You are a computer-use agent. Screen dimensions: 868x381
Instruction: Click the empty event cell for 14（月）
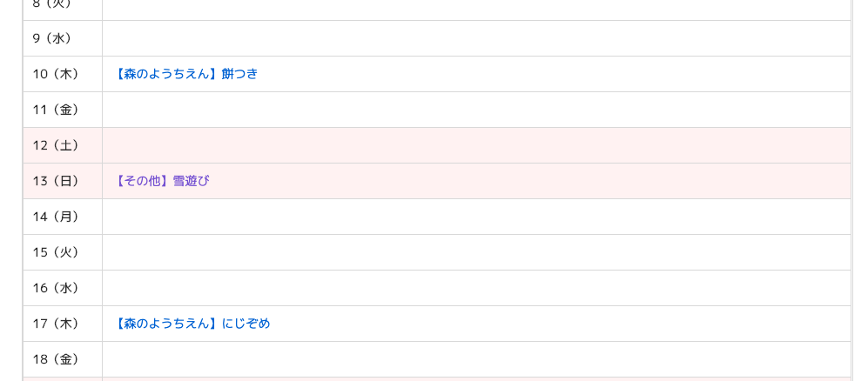click(x=476, y=217)
